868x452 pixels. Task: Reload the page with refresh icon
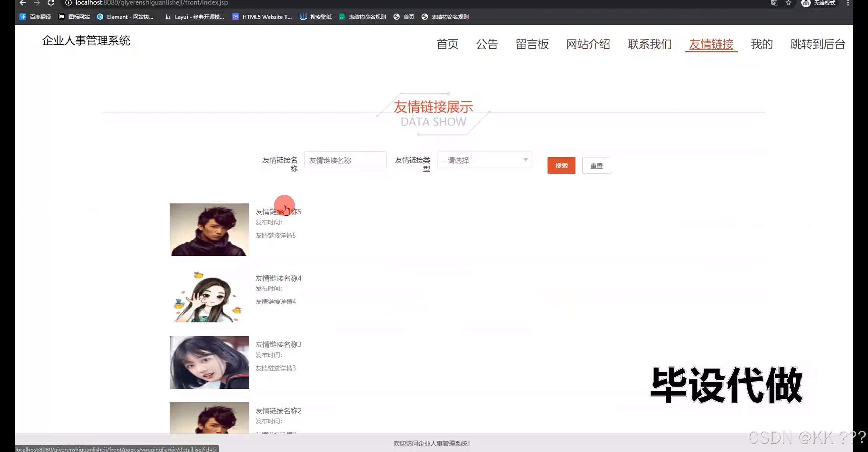point(51,3)
